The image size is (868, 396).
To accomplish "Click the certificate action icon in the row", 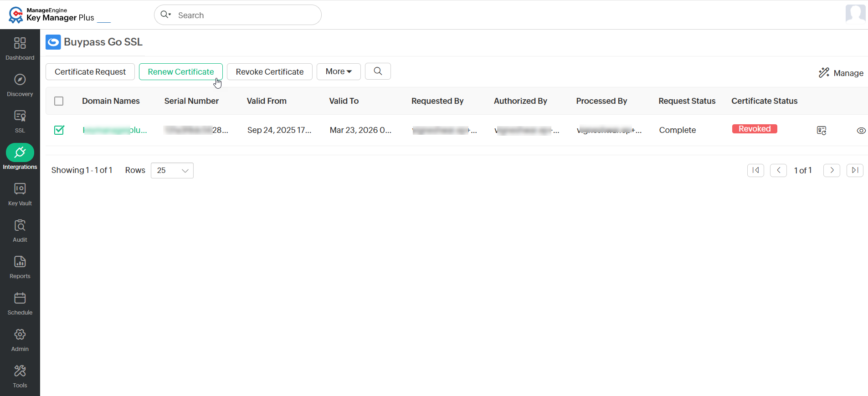I will (822, 131).
